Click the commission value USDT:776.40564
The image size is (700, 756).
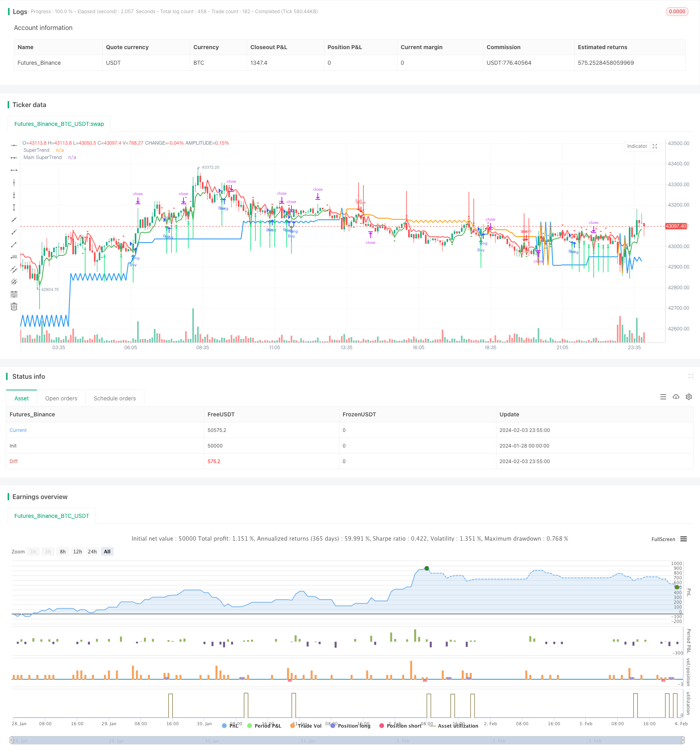[509, 63]
